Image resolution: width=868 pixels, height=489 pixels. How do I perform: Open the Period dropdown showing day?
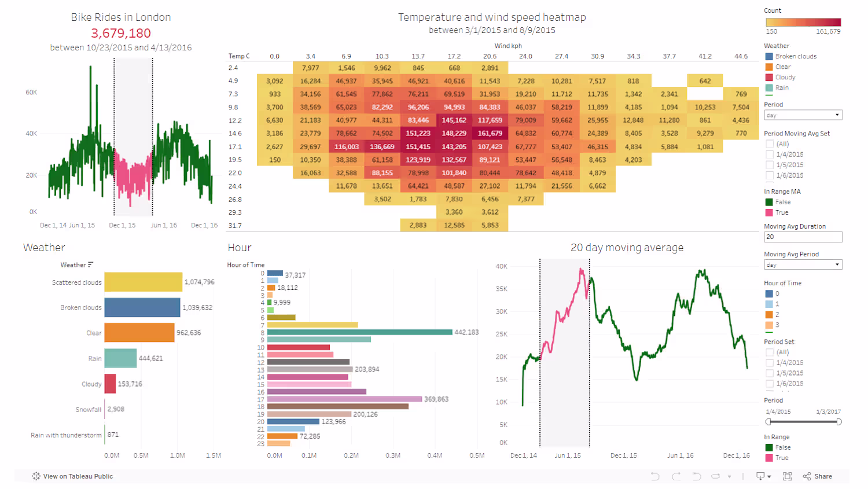pos(803,115)
